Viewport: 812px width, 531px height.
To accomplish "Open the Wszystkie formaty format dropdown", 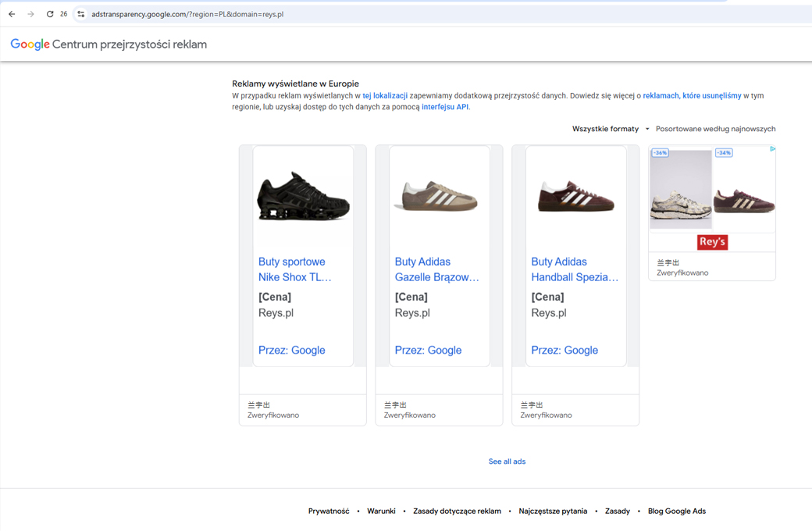I will coord(610,129).
